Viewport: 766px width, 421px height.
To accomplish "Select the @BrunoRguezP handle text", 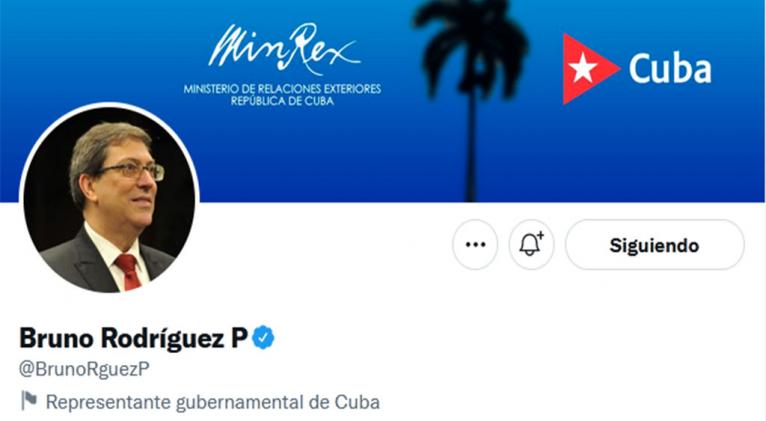I will coord(85,370).
